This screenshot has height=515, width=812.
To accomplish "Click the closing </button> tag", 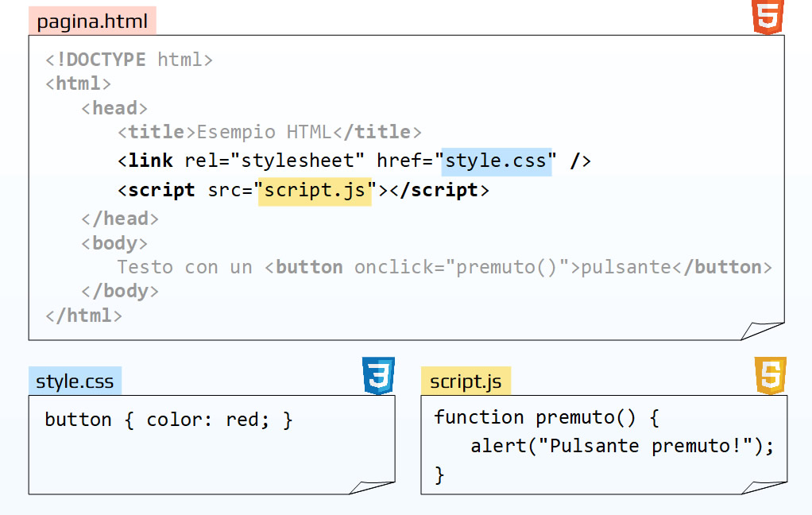I will coord(722,267).
